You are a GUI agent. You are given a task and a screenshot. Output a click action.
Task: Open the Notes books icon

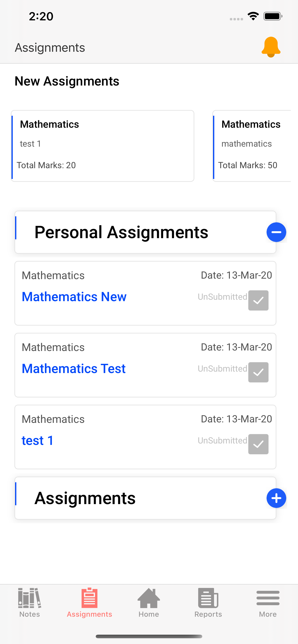pos(30,598)
